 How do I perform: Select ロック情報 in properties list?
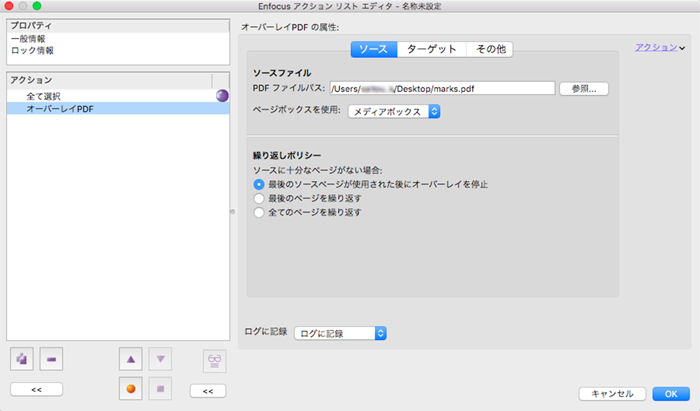point(33,50)
